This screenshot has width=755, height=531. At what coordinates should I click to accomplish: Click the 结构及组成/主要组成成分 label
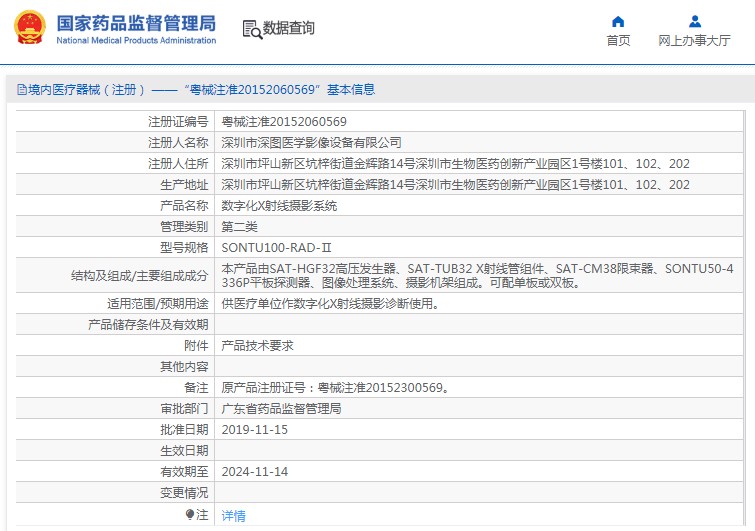pos(140,276)
